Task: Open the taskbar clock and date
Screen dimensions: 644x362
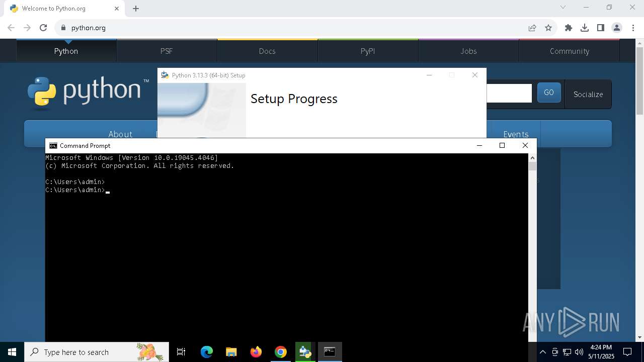Action: pos(601,352)
